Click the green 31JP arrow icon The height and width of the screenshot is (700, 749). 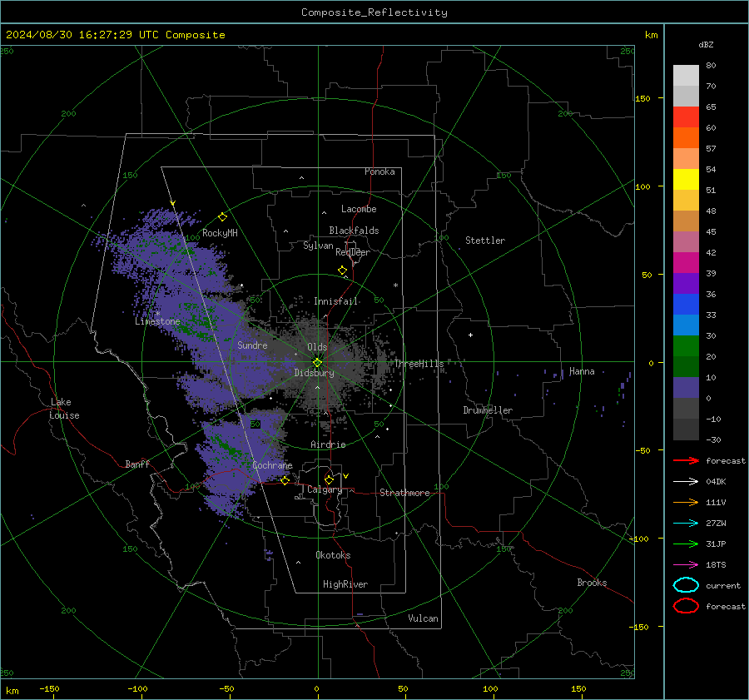pyautogui.click(x=686, y=544)
